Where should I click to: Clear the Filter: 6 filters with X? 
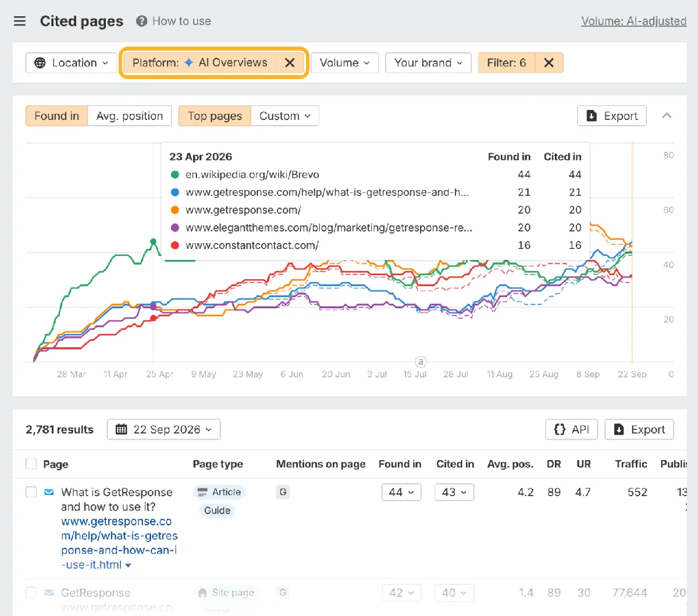pos(549,63)
